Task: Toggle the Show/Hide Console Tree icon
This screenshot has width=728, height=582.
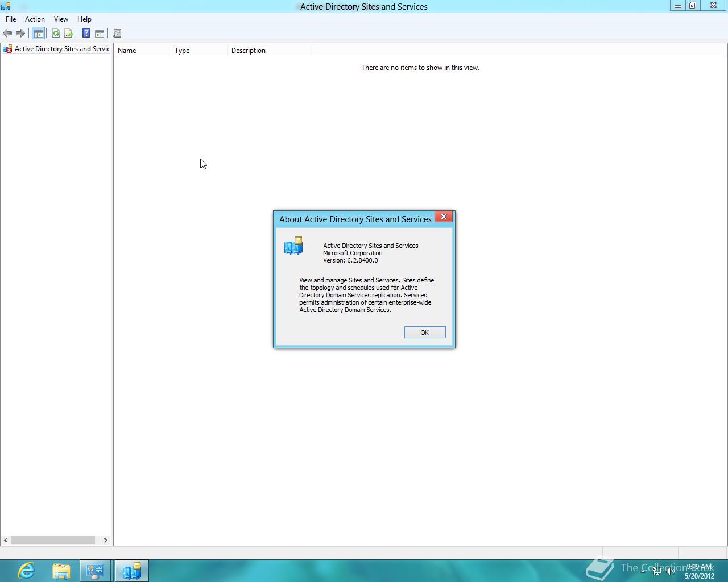Action: click(x=38, y=33)
